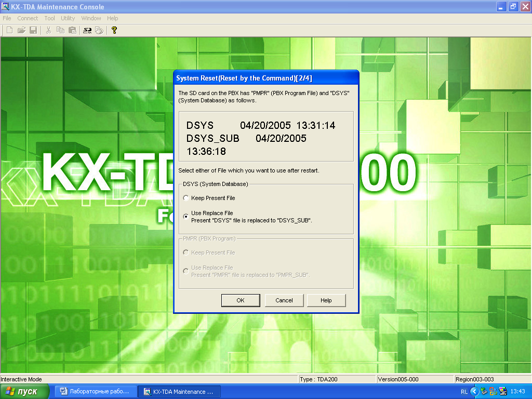Click the colorful monitor tray icon
The width and height of the screenshot is (532, 399).
tap(503, 392)
